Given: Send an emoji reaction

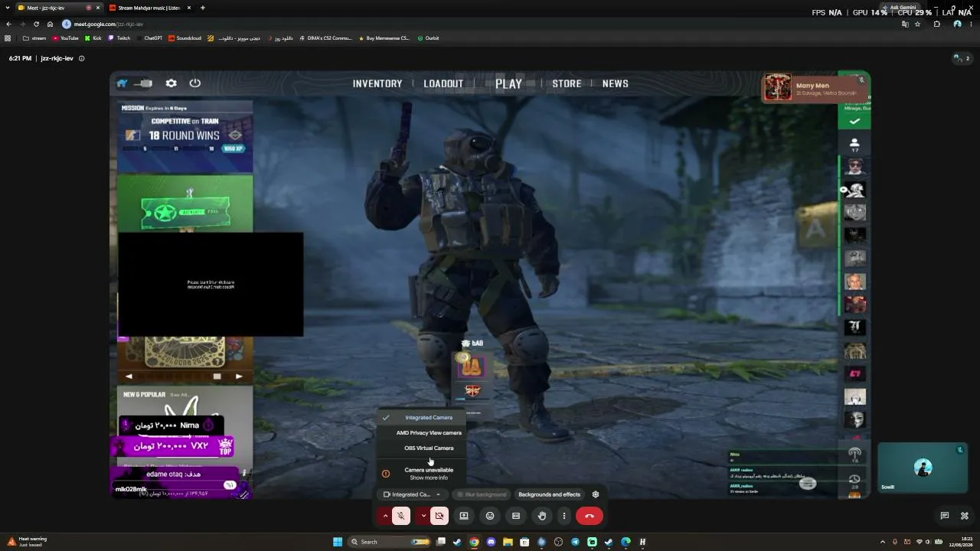Looking at the screenshot, I should click(490, 516).
